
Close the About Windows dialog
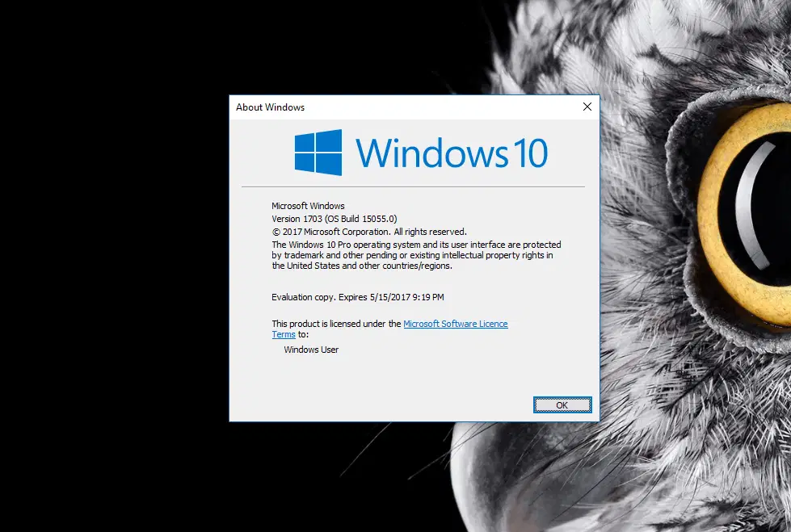point(587,107)
